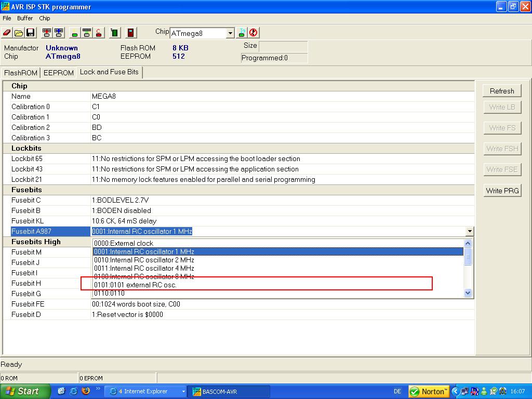
Task: Select 0001:Internal RC oscillator 1 MHz option
Action: click(278, 251)
